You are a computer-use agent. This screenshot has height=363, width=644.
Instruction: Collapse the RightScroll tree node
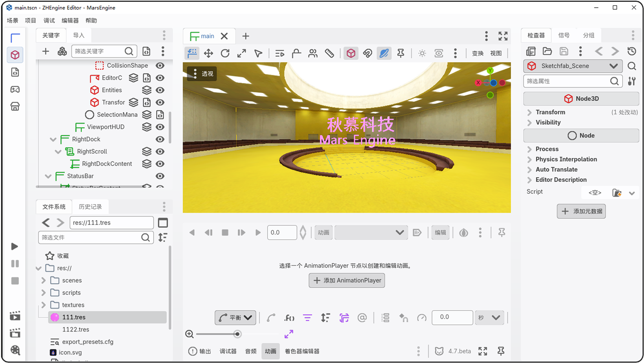point(58,152)
